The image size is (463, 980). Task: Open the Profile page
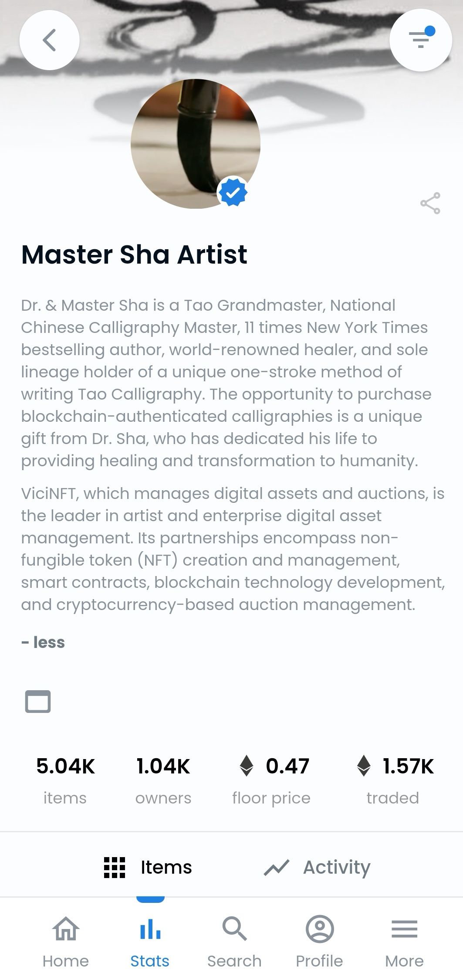[x=319, y=941]
